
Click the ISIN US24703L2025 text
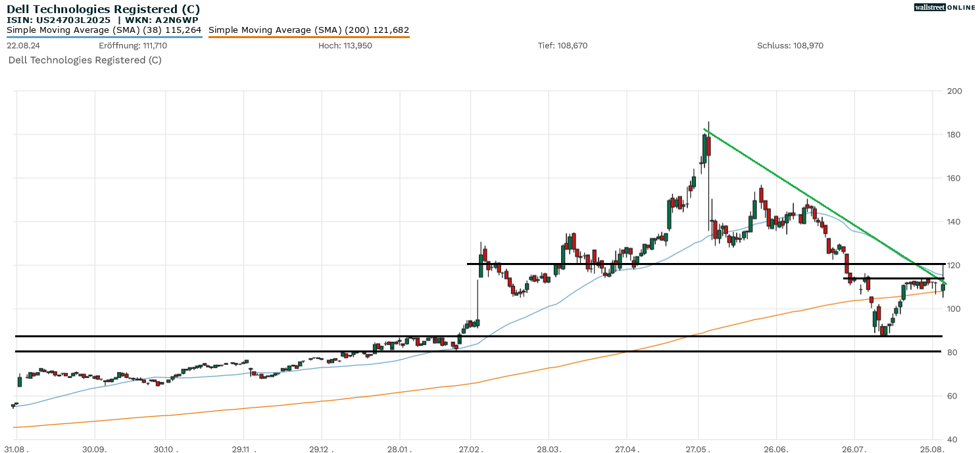pyautogui.click(x=59, y=20)
